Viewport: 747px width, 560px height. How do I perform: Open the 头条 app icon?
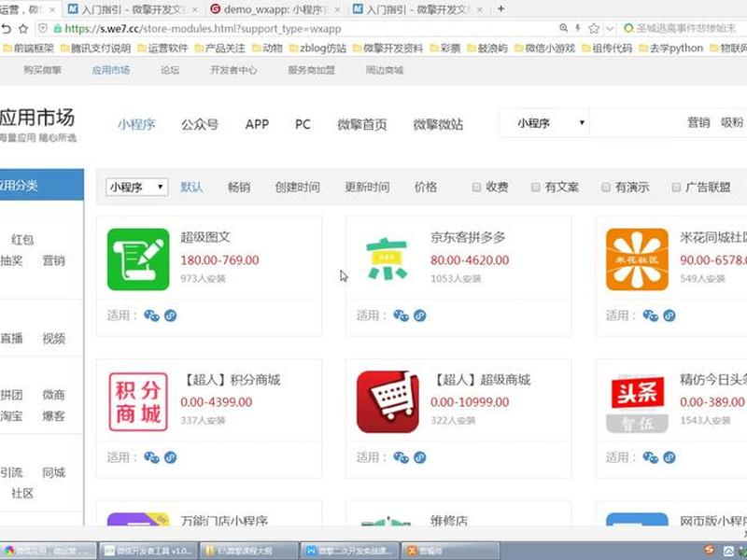637,402
